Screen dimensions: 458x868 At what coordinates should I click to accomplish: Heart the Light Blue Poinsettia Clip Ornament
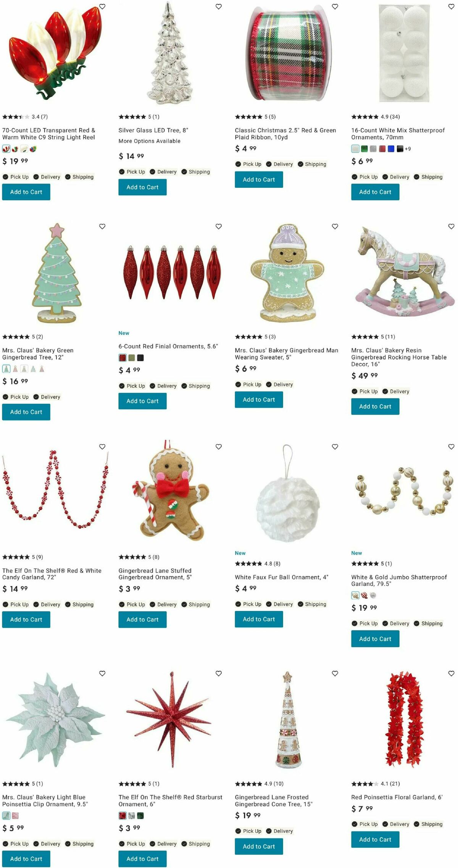[x=102, y=674]
